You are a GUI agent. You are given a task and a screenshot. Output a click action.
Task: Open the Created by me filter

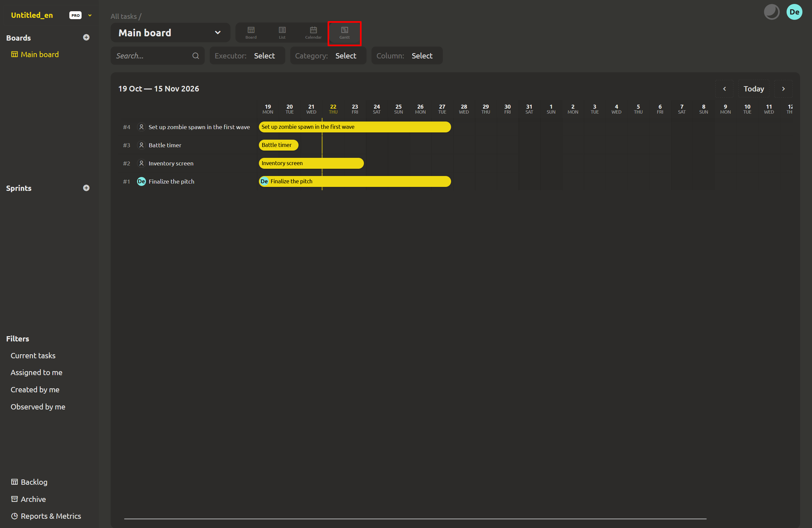35,390
